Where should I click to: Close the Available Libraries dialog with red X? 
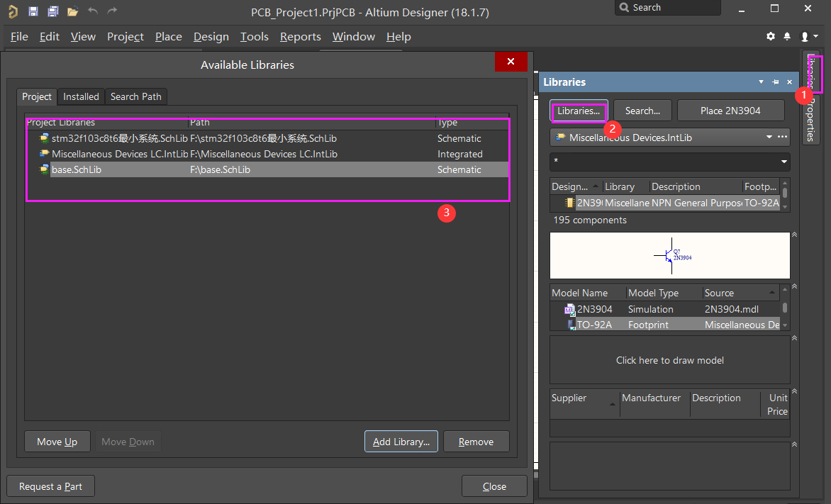tap(511, 62)
